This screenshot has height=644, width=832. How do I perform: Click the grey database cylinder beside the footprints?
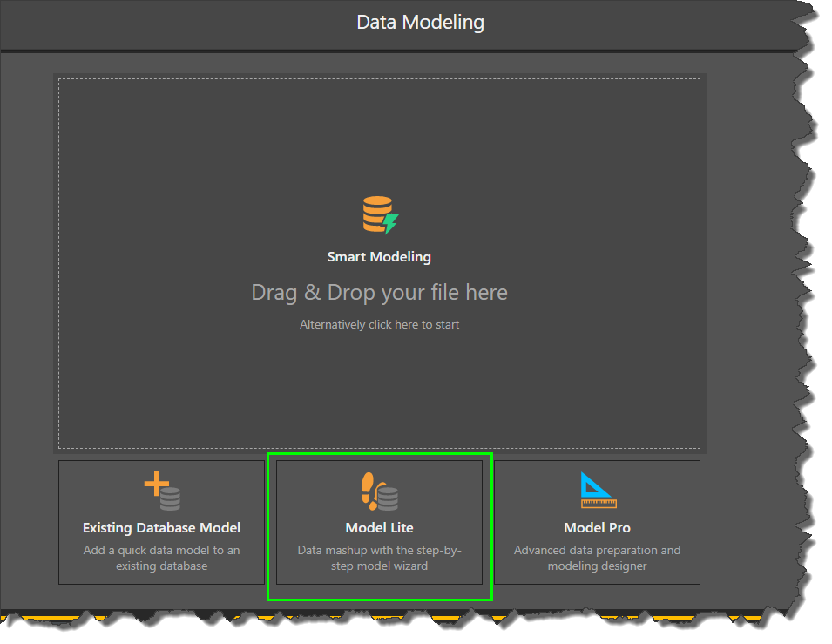click(388, 498)
